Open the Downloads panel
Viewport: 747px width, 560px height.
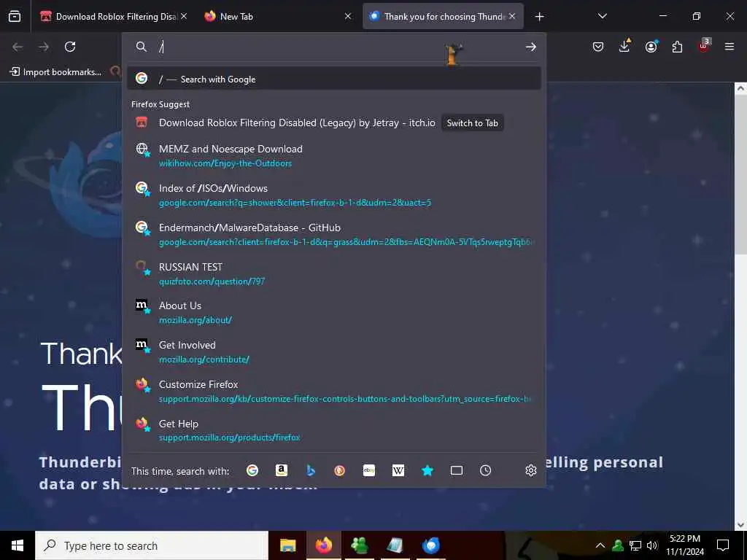(x=624, y=46)
